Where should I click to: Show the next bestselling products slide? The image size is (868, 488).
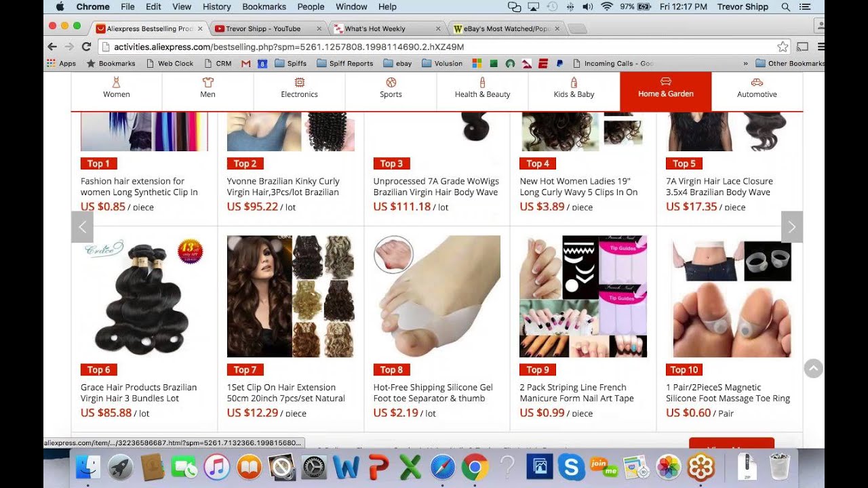792,227
